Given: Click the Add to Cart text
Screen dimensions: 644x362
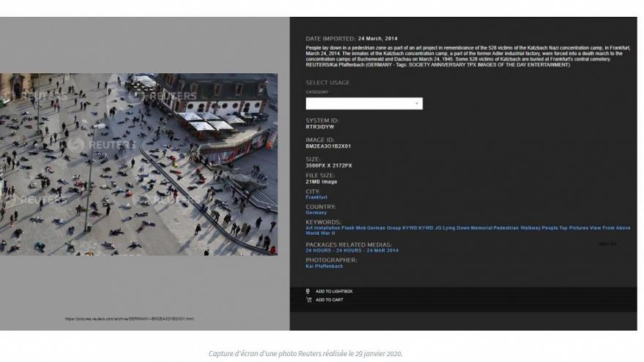Looking at the screenshot, I should click(329, 300).
